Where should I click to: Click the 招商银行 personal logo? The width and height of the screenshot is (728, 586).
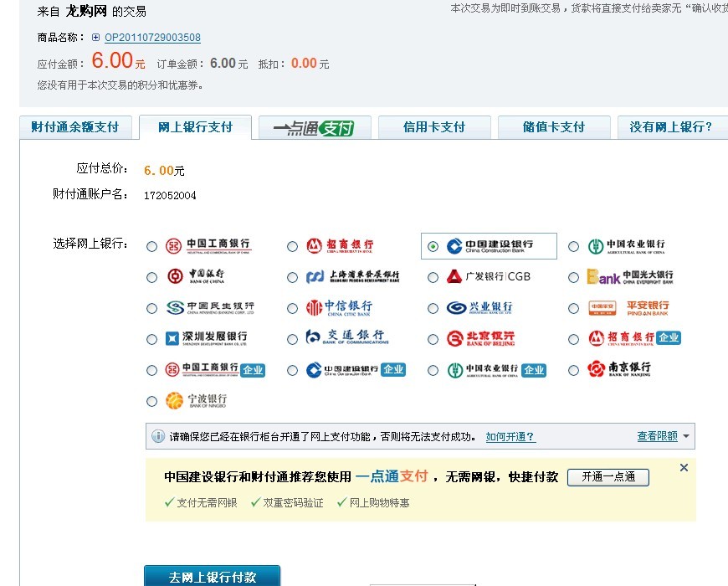pos(340,245)
